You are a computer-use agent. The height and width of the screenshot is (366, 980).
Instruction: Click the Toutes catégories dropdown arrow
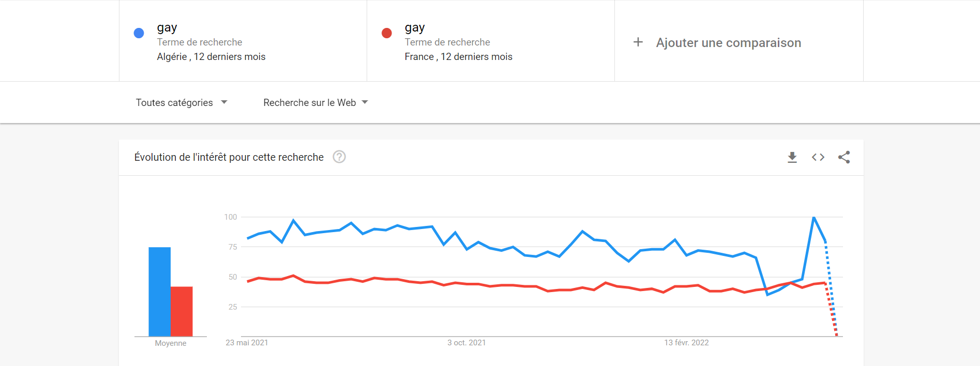(224, 102)
